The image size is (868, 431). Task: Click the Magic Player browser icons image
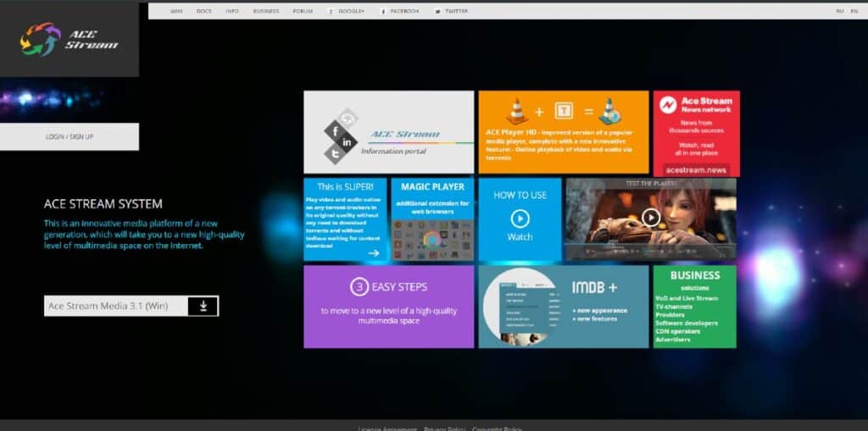432,240
